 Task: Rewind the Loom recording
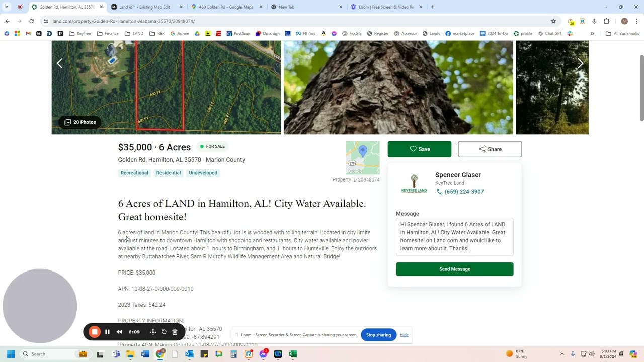(x=119, y=332)
